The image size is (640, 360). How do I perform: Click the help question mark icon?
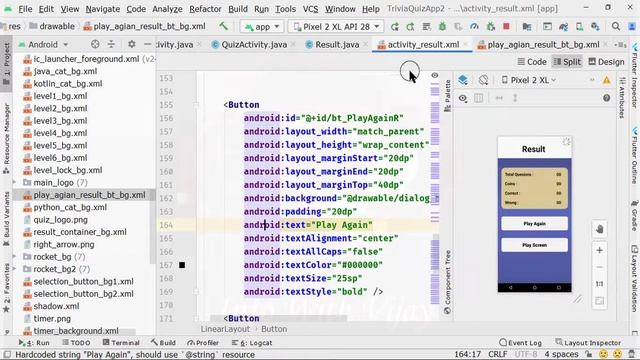click(x=607, y=98)
